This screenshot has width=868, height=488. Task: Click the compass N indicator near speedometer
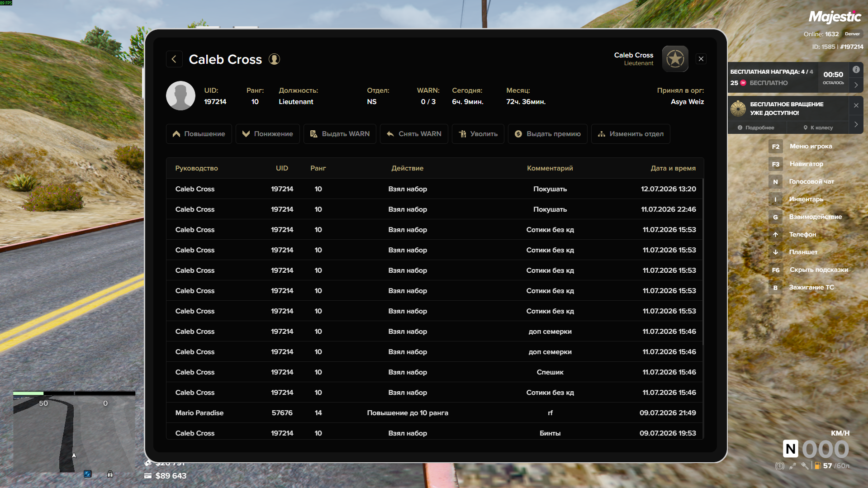[791, 449]
